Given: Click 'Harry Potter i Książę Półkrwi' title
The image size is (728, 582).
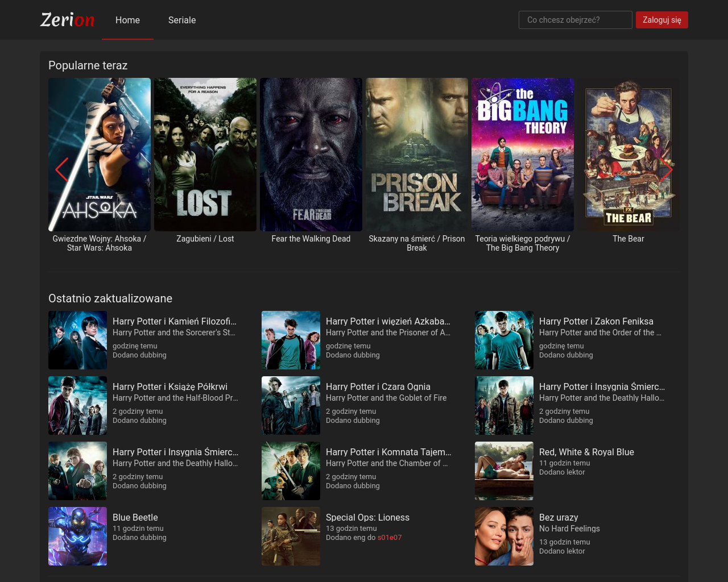Looking at the screenshot, I should (170, 386).
